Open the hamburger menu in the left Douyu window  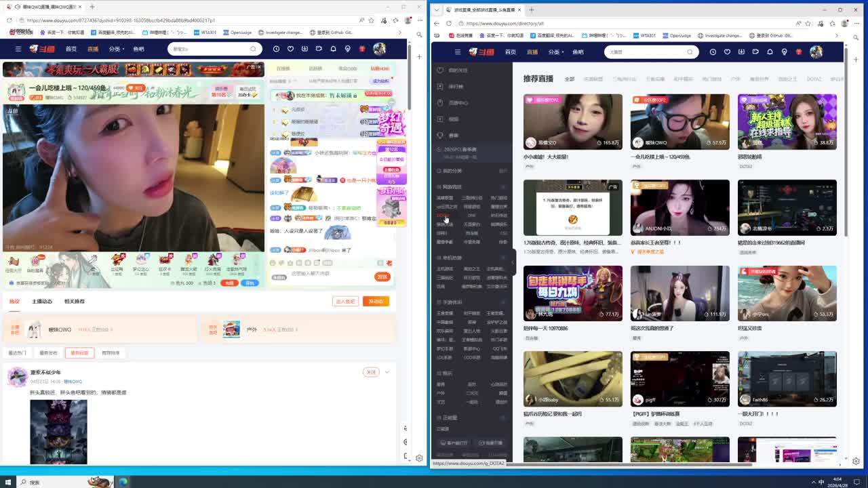pos(20,49)
